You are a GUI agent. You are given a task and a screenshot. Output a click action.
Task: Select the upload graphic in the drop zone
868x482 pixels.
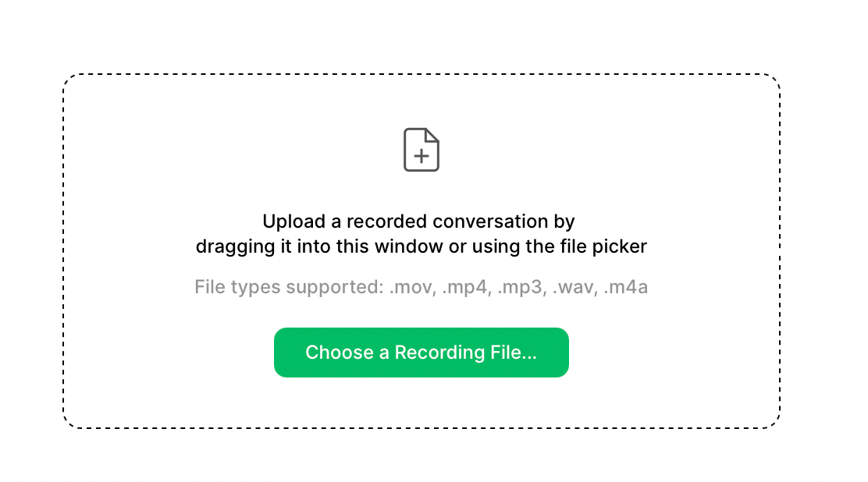point(422,148)
